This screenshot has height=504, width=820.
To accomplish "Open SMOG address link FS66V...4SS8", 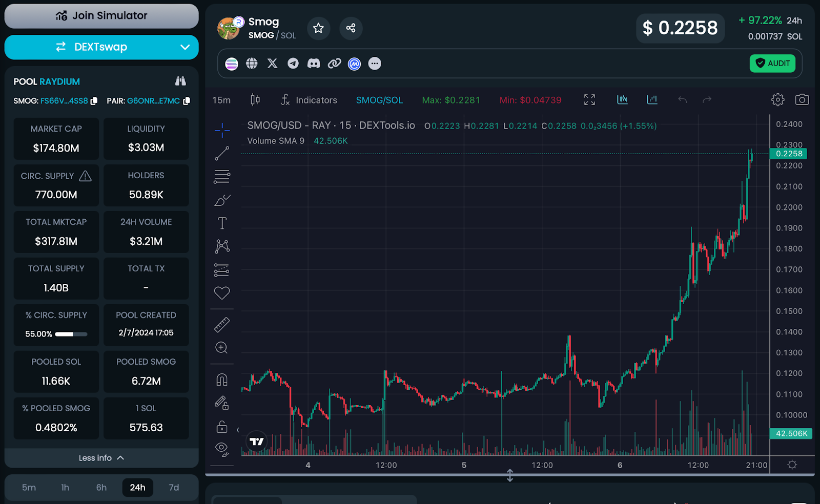I will click(64, 101).
